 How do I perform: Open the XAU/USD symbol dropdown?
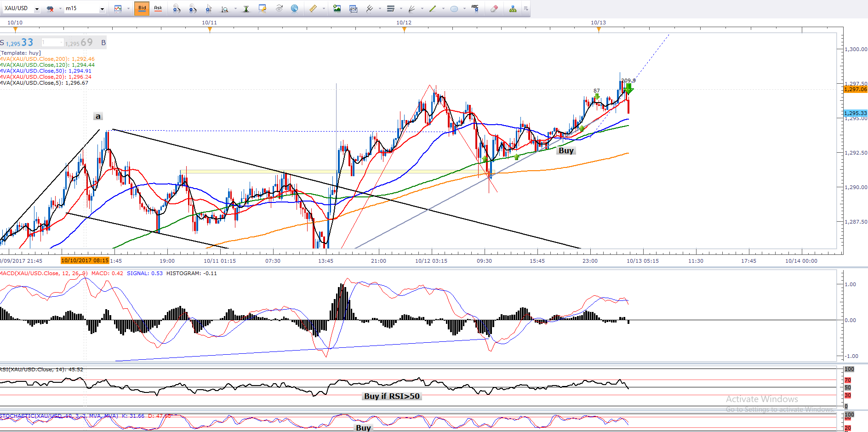tap(37, 9)
